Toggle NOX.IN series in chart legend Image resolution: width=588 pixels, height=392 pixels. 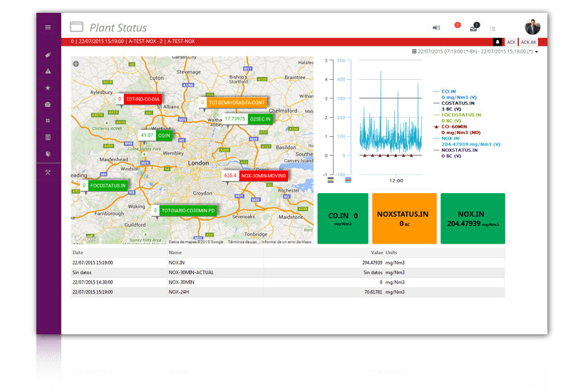point(450,138)
